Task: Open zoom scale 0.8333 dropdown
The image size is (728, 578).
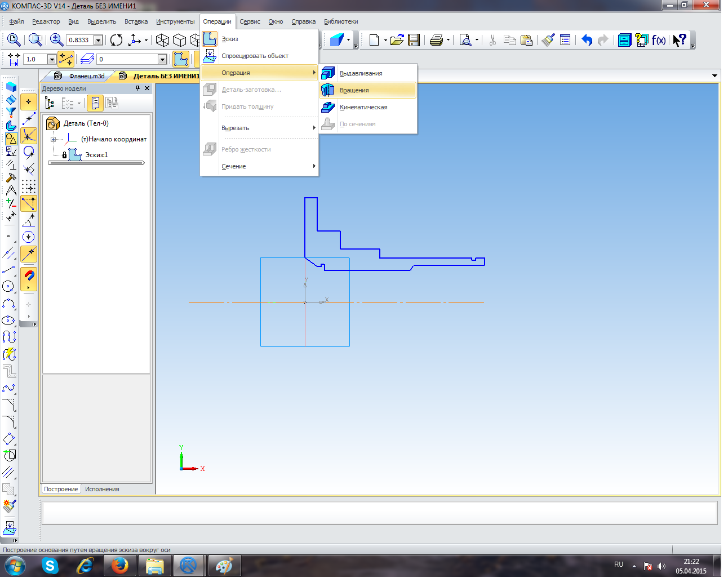Action: click(98, 40)
